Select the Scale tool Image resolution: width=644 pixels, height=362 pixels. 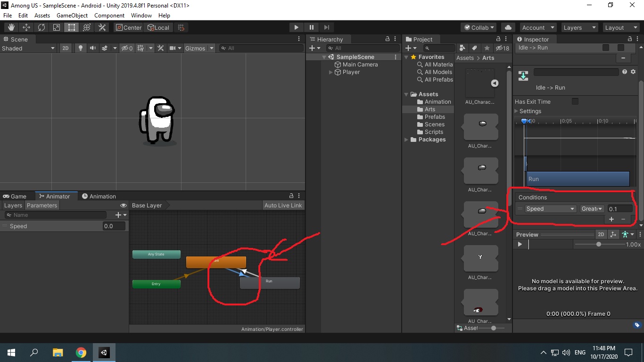pos(57,27)
